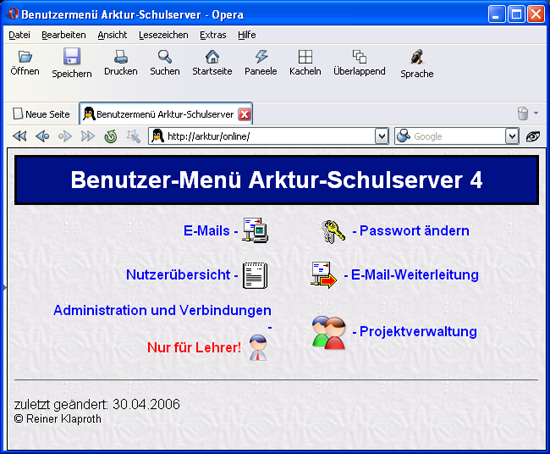Click the Überlappend cascade icon

click(x=359, y=56)
